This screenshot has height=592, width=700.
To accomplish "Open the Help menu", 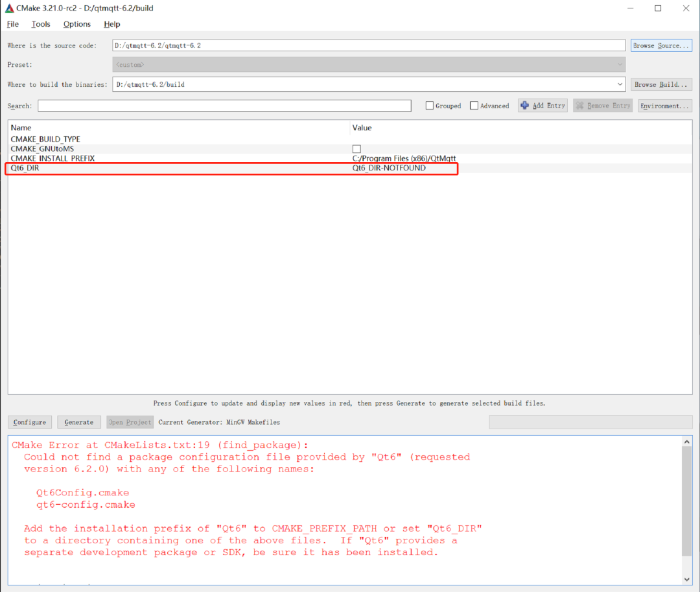I will coord(111,24).
